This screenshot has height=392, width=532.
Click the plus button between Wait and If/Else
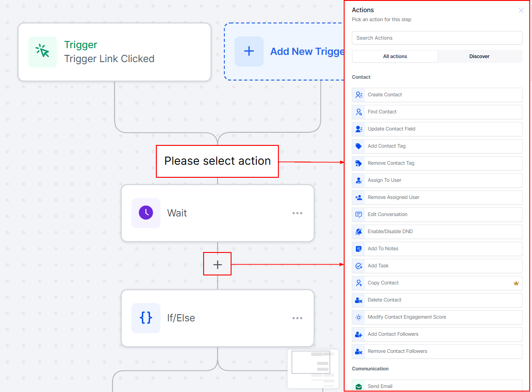pos(218,265)
